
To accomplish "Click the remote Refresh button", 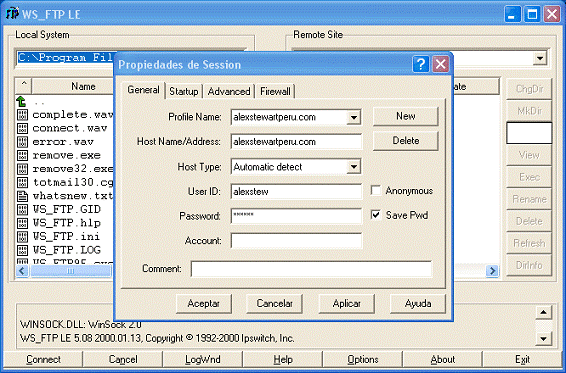I will pyautogui.click(x=529, y=243).
